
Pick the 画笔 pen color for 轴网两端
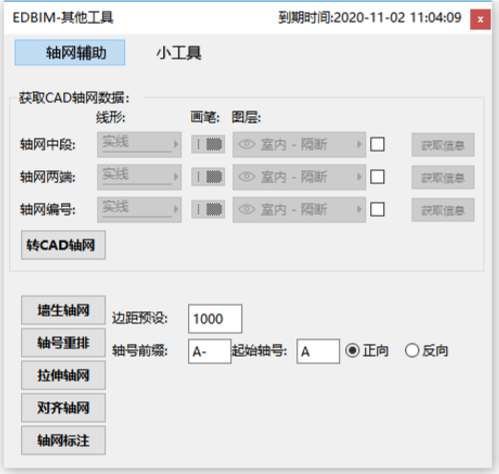coord(208,177)
